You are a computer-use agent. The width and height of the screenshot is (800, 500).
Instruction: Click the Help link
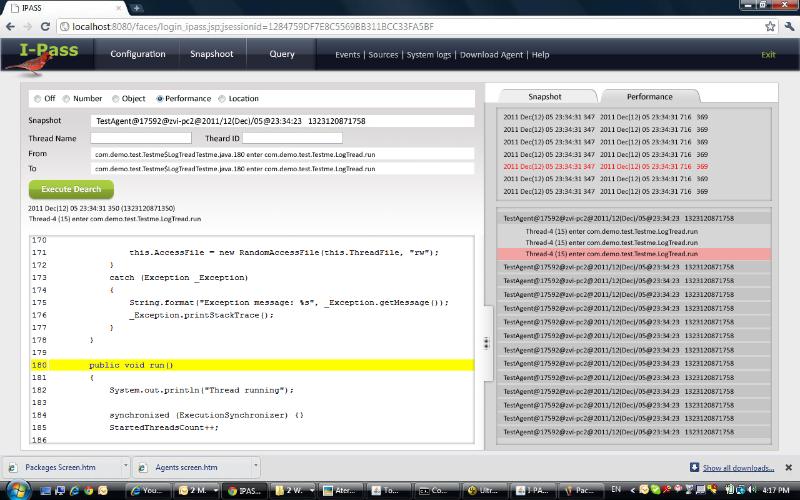[540, 55]
